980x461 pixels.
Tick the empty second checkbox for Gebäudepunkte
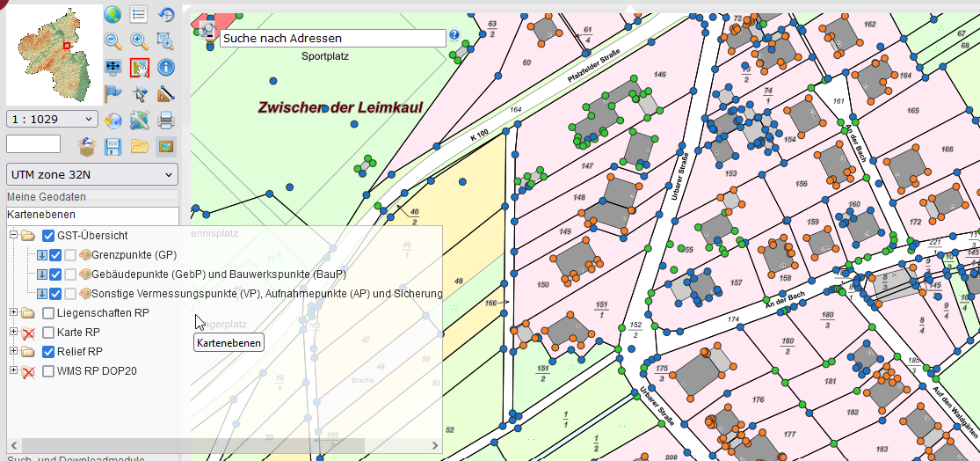[x=70, y=274]
